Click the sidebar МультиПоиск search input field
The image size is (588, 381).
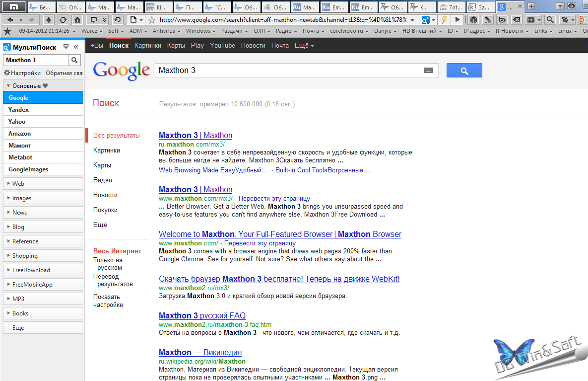35,60
